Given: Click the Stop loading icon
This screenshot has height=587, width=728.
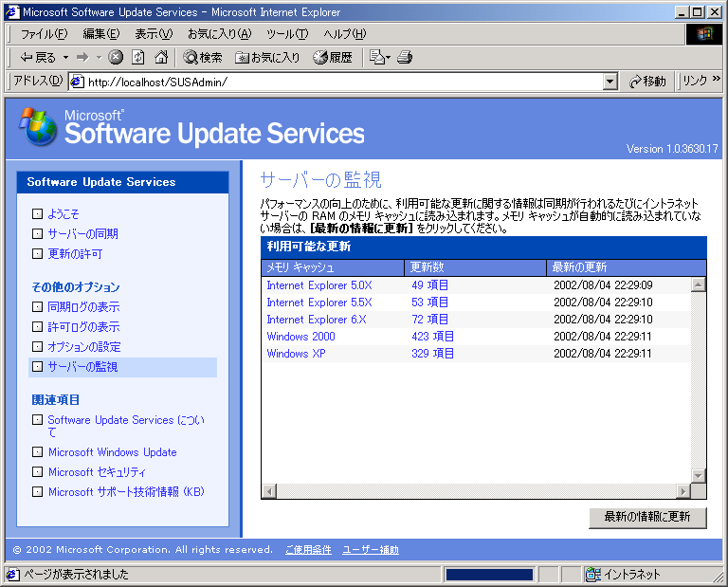Looking at the screenshot, I should coord(116,57).
